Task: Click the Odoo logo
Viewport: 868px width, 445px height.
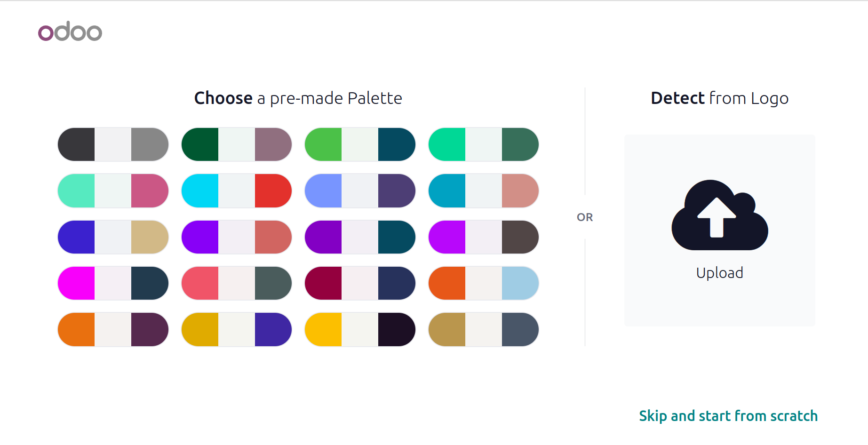Action: pyautogui.click(x=70, y=31)
